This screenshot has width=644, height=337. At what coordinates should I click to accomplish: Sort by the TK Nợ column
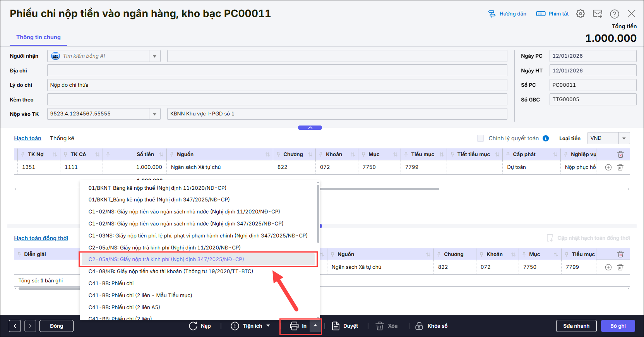[x=55, y=155]
